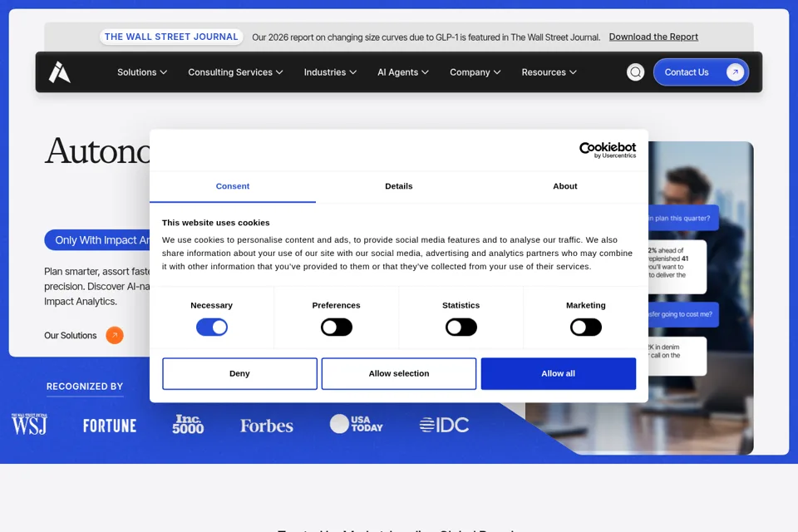Screen dimensions: 798x532
Task: Click the Only With Impact Analytics pill
Action: 97,239
